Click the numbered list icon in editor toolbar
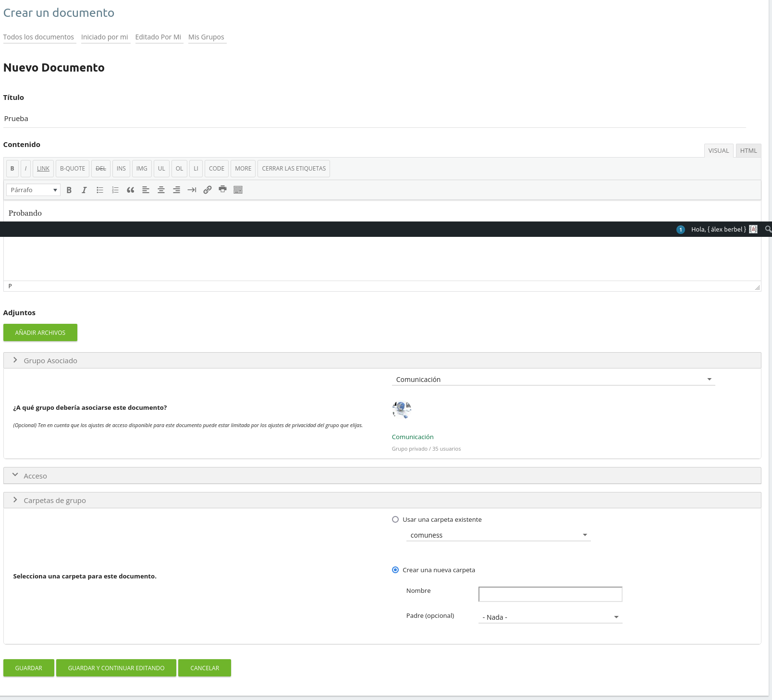Screen dimensions: 772x700 point(115,190)
